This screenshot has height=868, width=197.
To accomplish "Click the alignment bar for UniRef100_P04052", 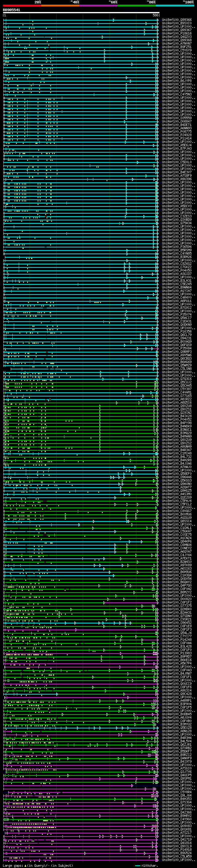I will (81, 419).
